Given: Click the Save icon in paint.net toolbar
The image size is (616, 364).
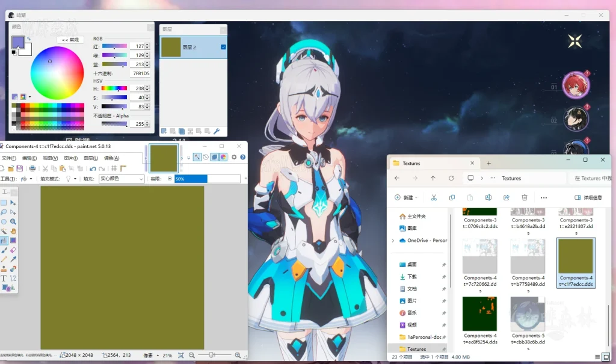Looking at the screenshot, I should [19, 168].
